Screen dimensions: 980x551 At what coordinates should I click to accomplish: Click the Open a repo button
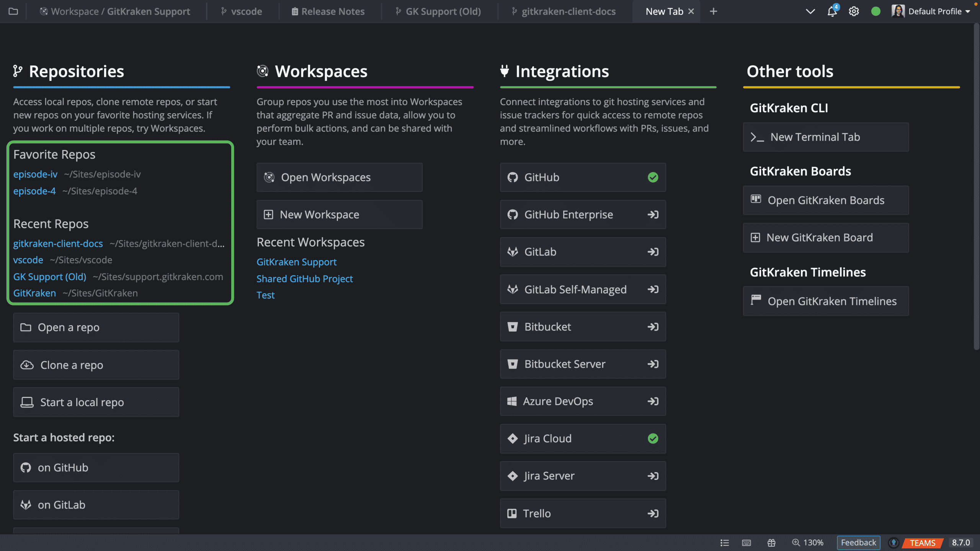[96, 328]
